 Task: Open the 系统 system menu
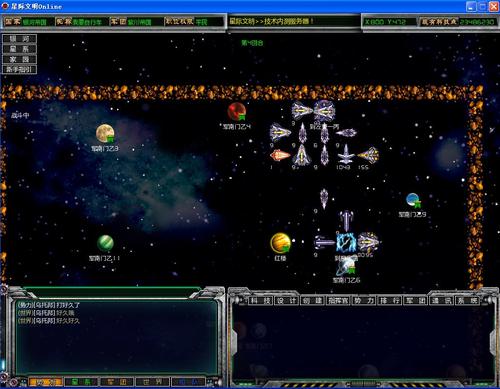pos(467,301)
